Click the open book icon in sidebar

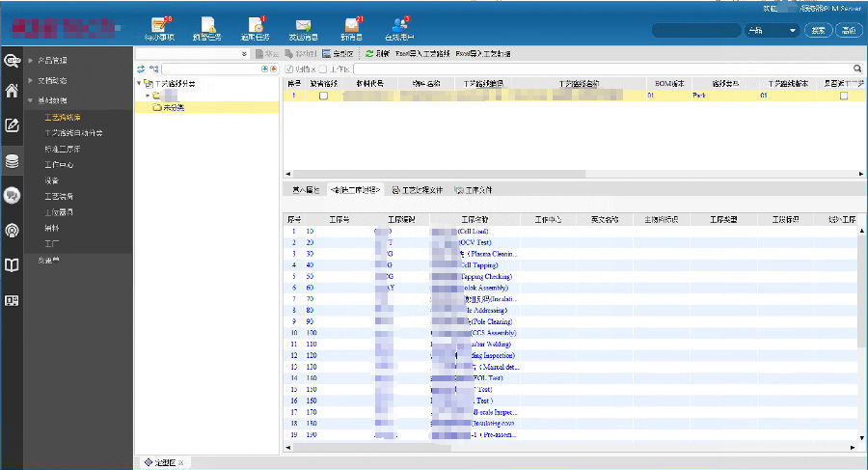coord(13,264)
